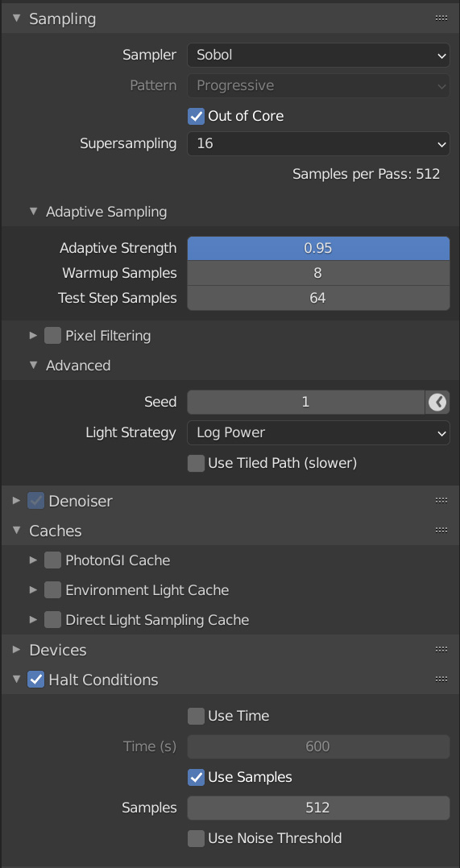Open the Sampler dropdown showing Sobol
Screen dimensions: 460x868
click(x=318, y=56)
